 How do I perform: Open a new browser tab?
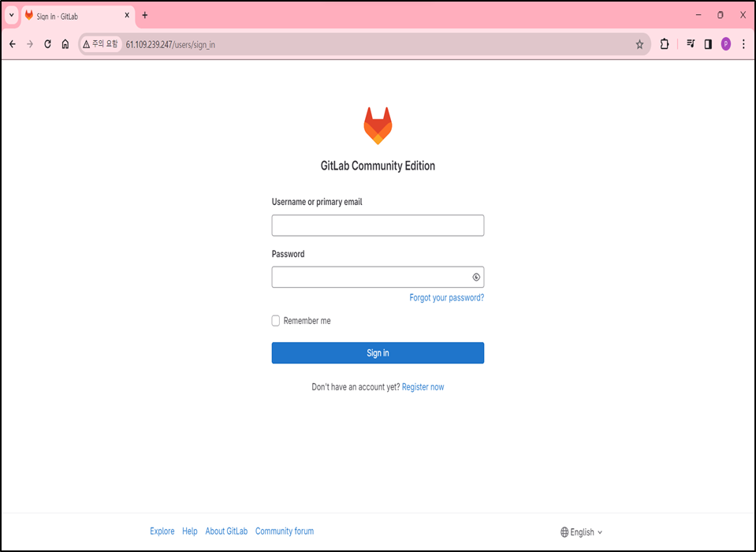(x=144, y=16)
